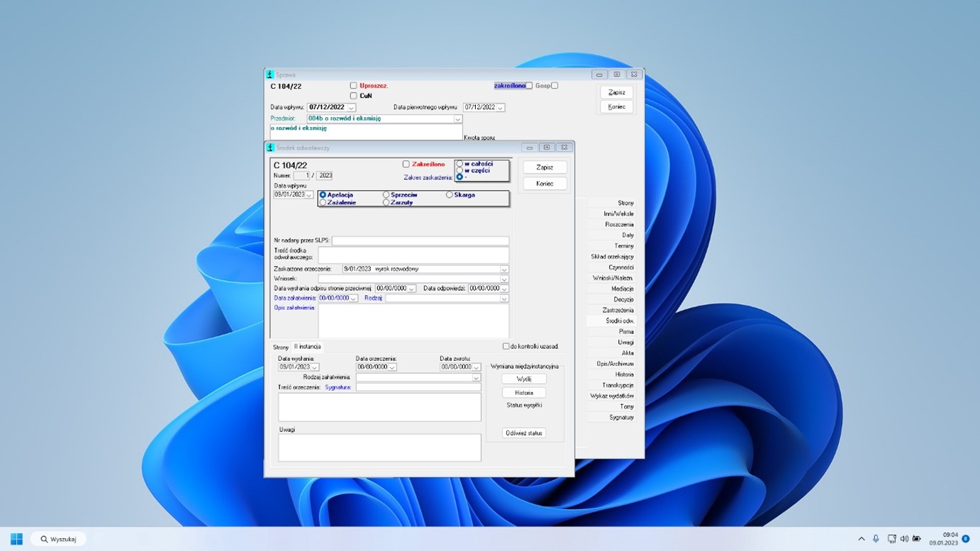980x551 pixels.
Task: Open Czynności in Sprawa side menu
Action: (621, 267)
